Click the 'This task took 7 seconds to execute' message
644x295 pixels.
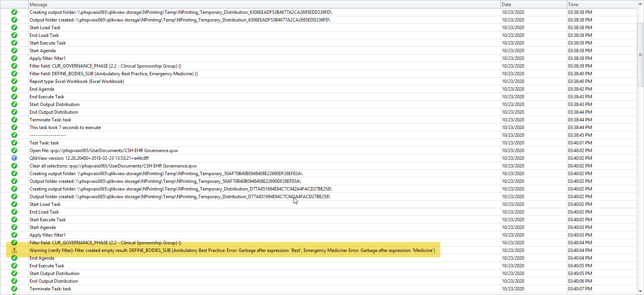65,128
